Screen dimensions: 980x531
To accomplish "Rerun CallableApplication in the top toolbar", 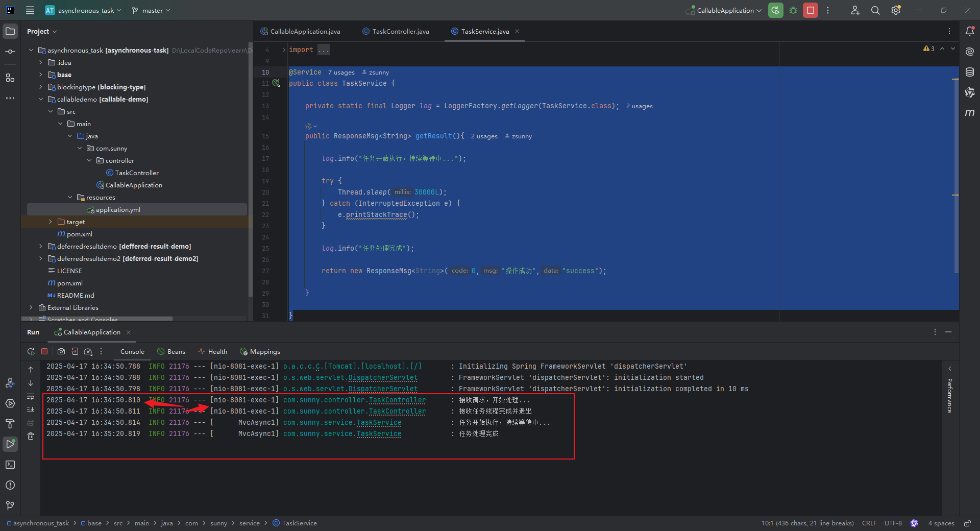I will (775, 10).
